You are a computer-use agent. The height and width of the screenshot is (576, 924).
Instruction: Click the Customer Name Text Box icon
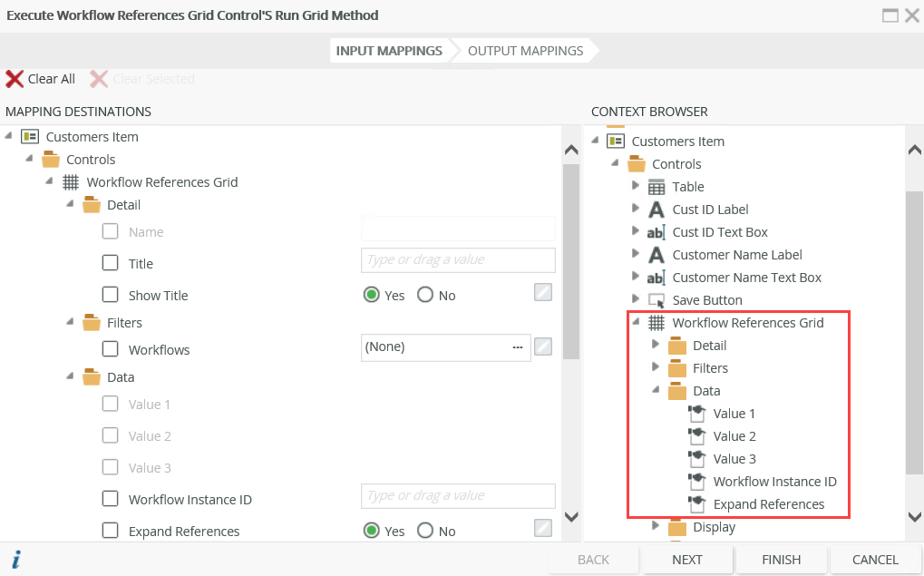pos(657,278)
